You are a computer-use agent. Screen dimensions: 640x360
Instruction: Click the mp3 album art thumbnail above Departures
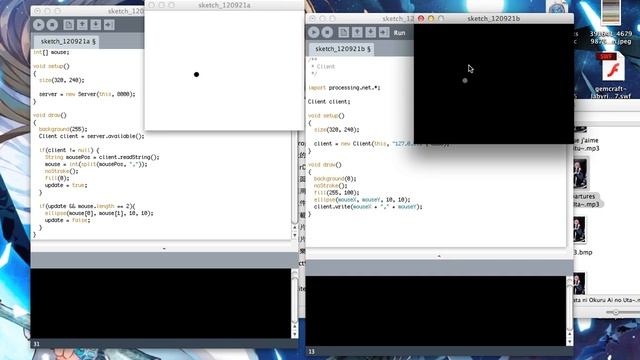pos(580,174)
